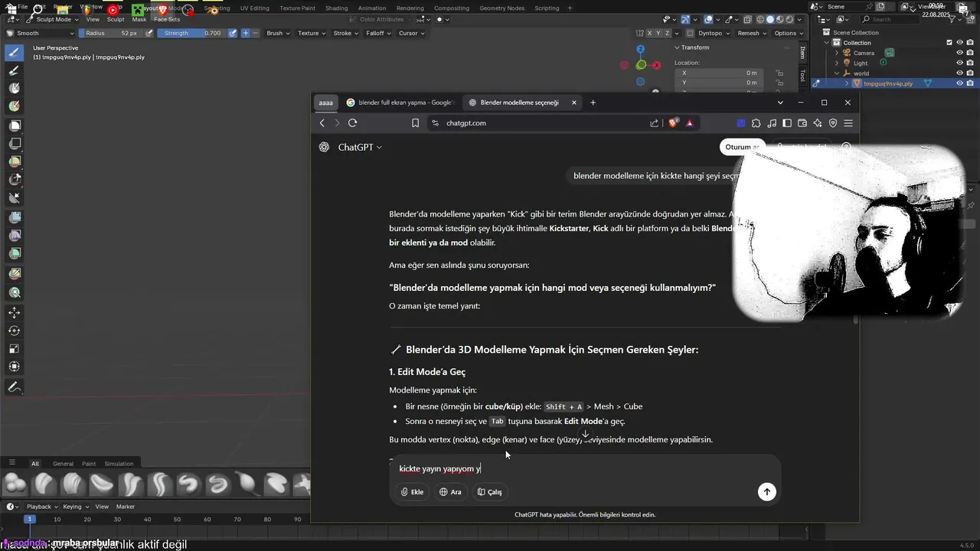This screenshot has width=980, height=551.
Task: Enable the Dyntopo checkbox
Action: tap(690, 33)
